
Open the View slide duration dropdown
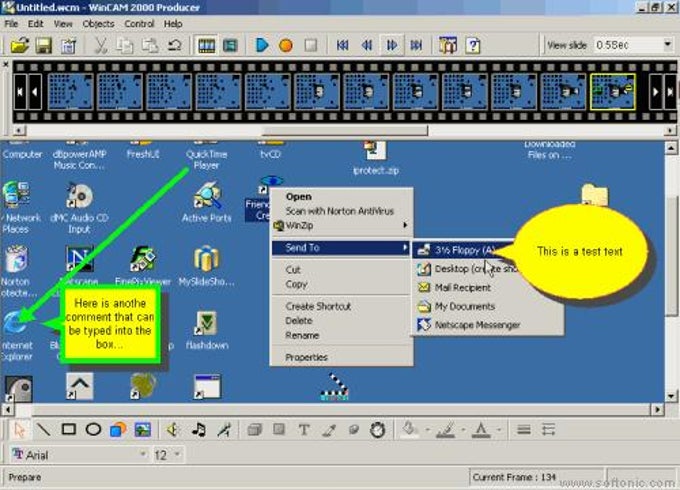pos(667,44)
